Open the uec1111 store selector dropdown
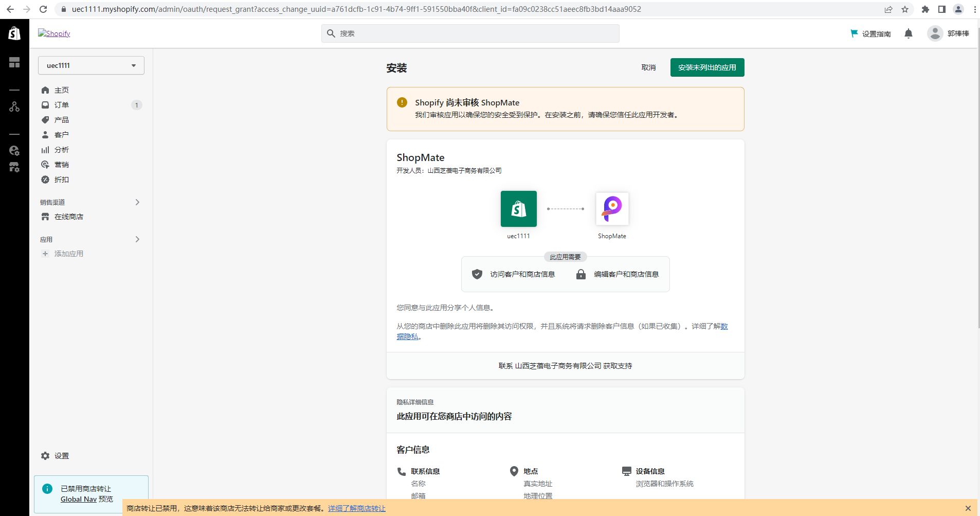The image size is (980, 516). click(x=91, y=65)
